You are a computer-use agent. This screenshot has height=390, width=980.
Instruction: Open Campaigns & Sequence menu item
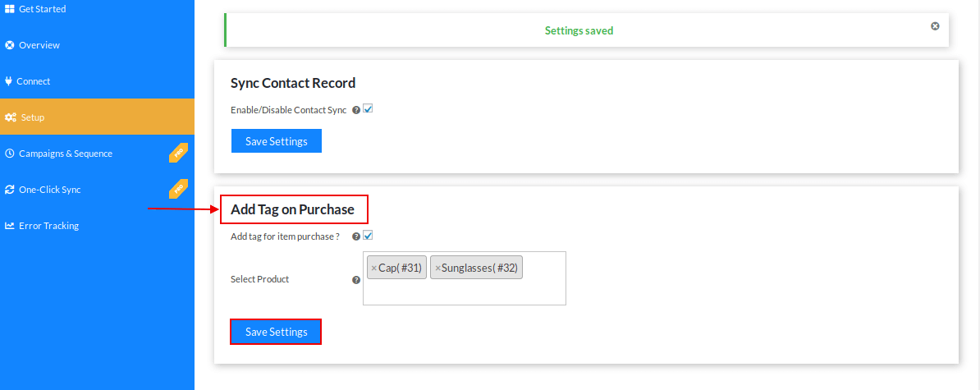pos(97,153)
